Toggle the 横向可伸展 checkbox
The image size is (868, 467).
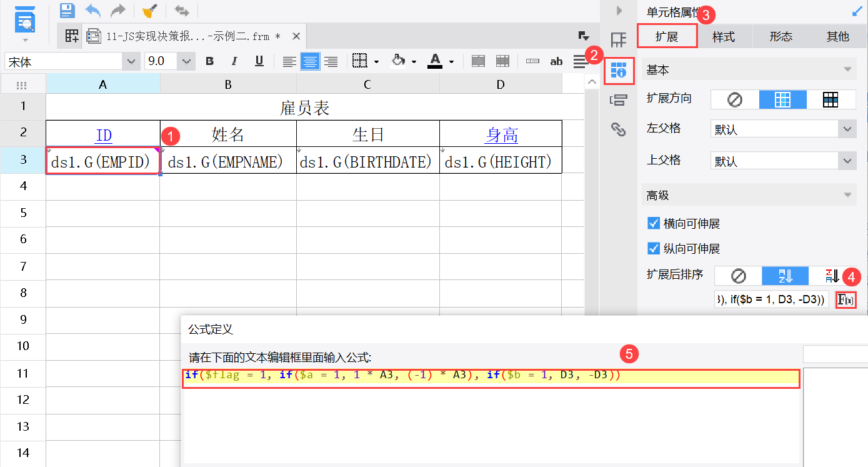[654, 223]
